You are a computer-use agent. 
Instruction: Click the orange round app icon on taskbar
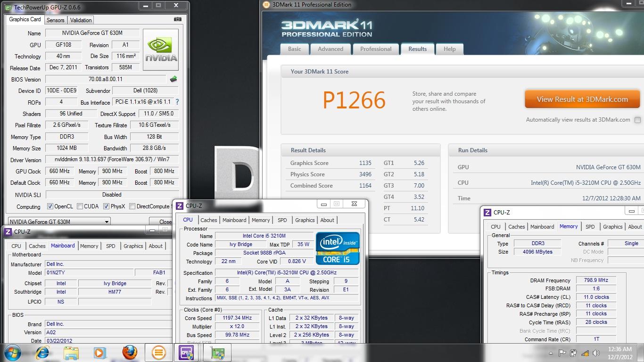158,353
